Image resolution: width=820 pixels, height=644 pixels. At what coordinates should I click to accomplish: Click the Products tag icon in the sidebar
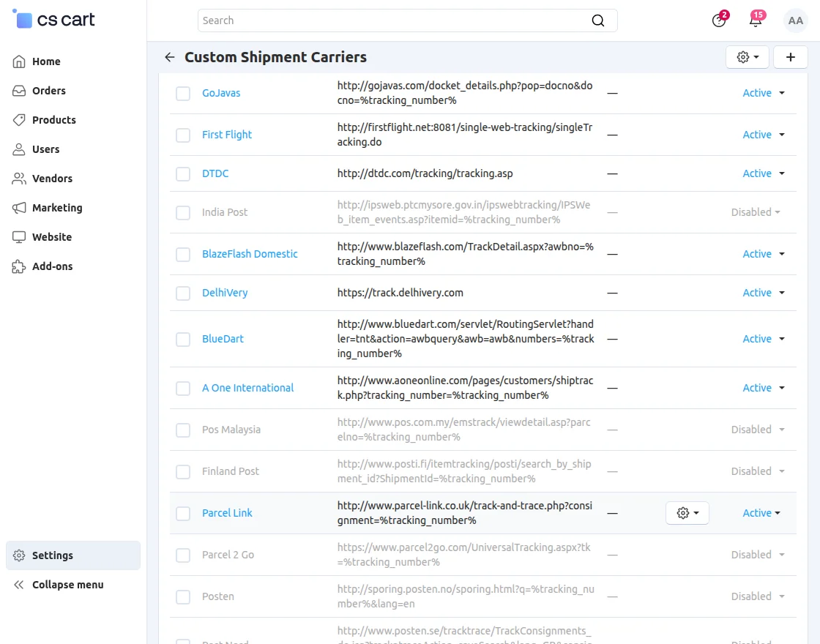[x=19, y=120]
